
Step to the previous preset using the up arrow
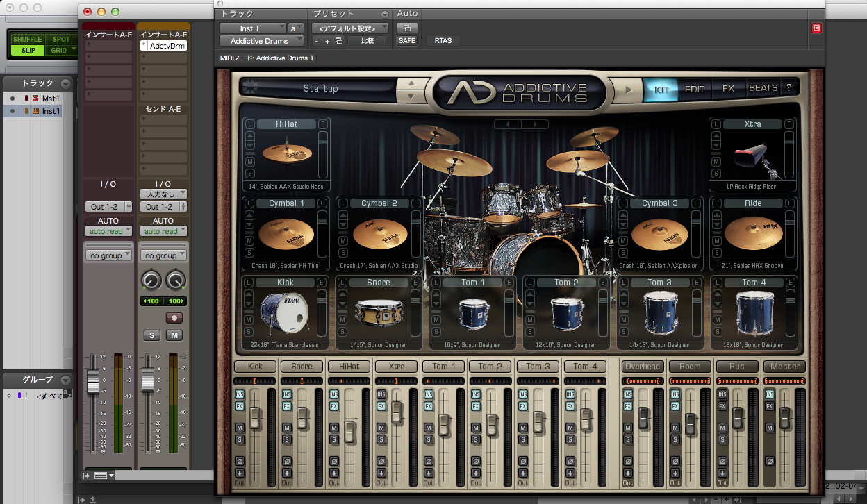[x=411, y=83]
